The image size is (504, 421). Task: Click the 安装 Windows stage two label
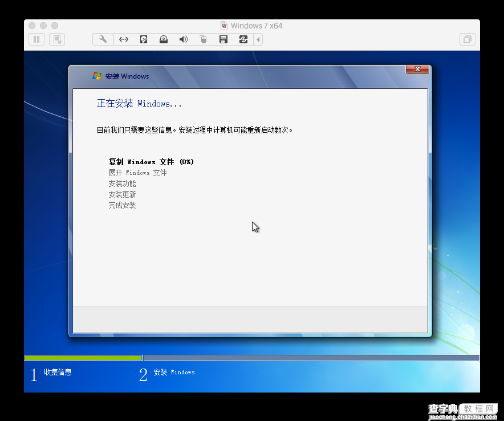pos(174,372)
